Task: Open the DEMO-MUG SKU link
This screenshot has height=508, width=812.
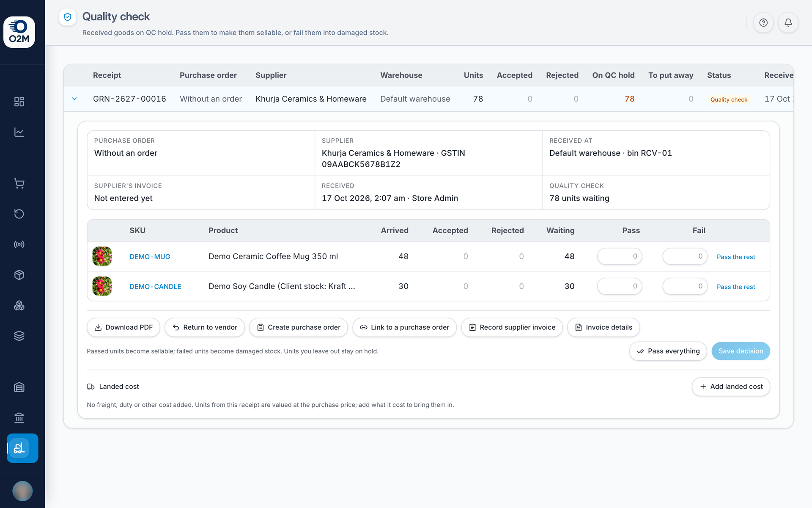Action: [150, 257]
